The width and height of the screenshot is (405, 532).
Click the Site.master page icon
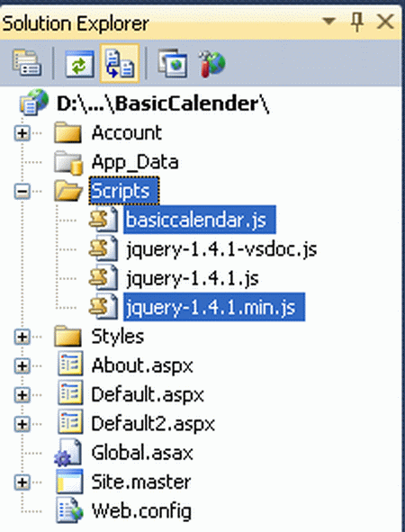(69, 482)
